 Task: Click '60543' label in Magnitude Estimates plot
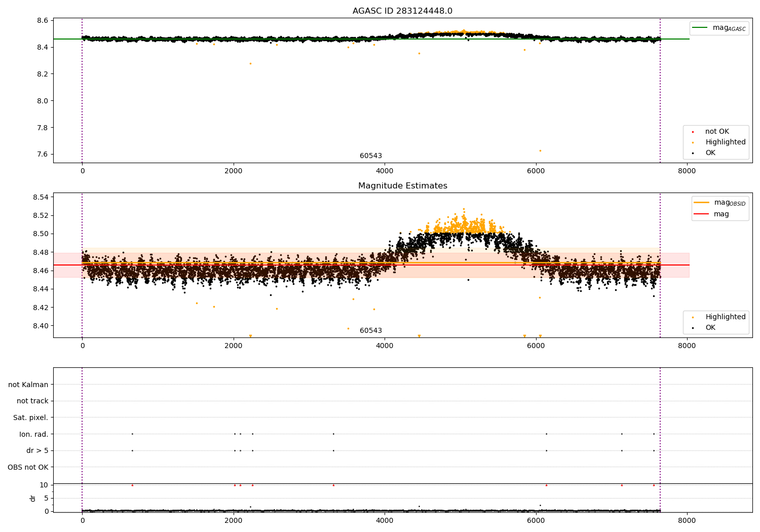pos(371,331)
